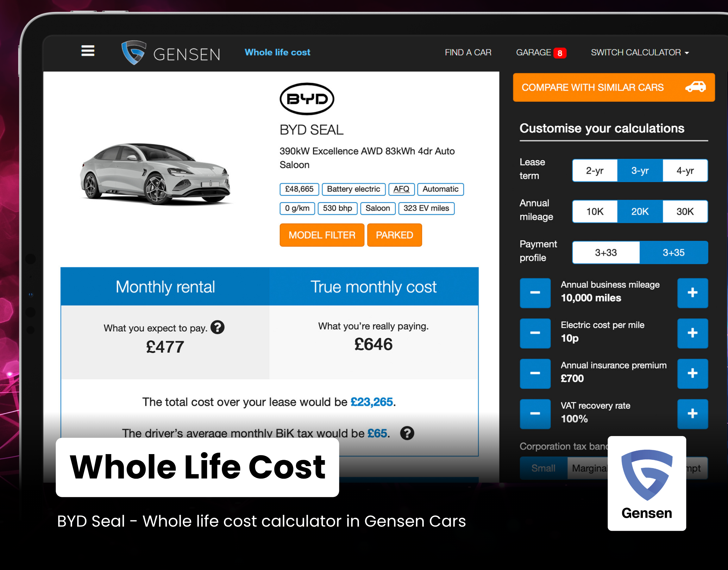Click the 323 EV miles tag

pos(426,208)
